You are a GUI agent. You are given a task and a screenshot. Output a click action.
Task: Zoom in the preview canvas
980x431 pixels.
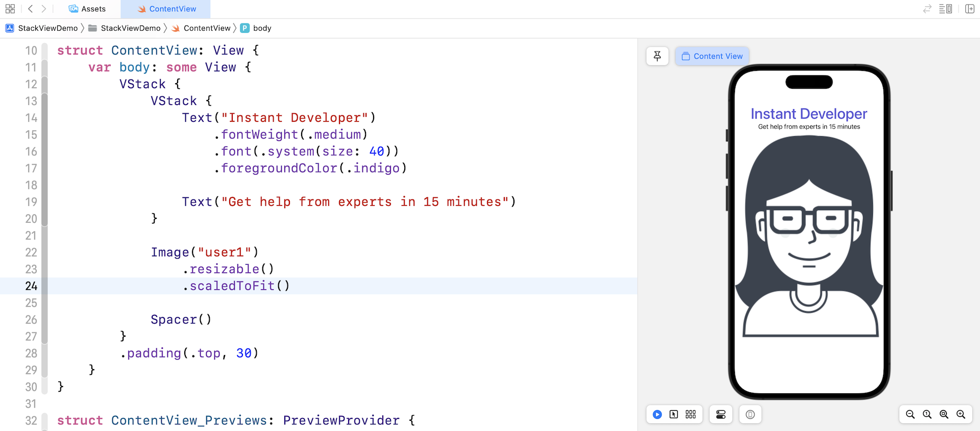(x=961, y=415)
